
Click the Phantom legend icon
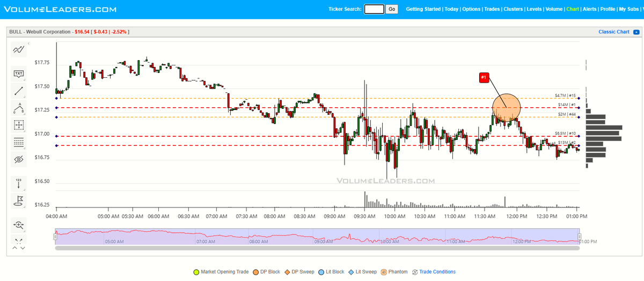pos(384,272)
